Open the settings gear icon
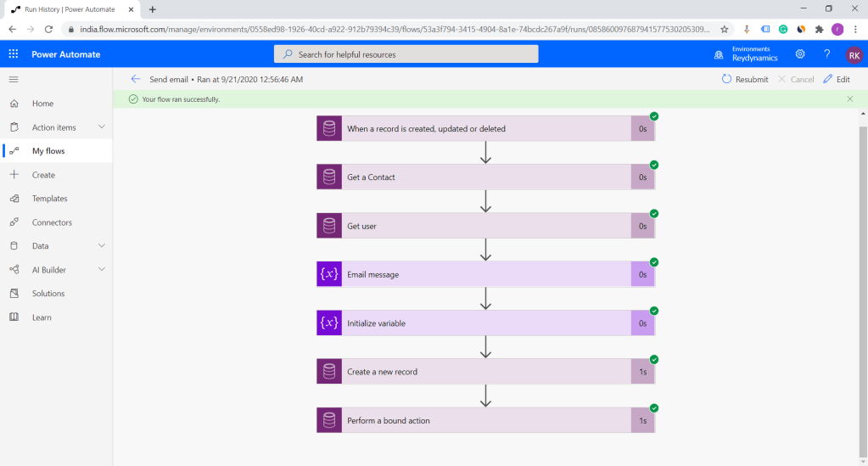868x466 pixels. [800, 54]
